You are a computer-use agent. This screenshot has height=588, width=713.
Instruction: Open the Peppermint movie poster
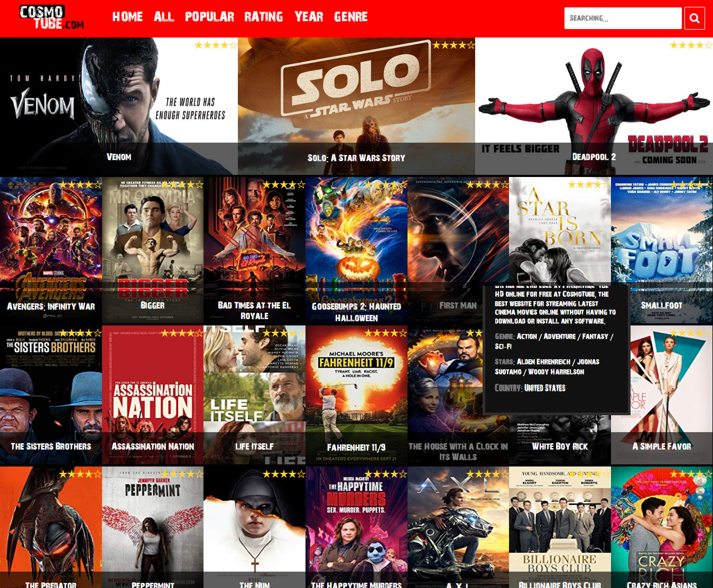coord(153,527)
